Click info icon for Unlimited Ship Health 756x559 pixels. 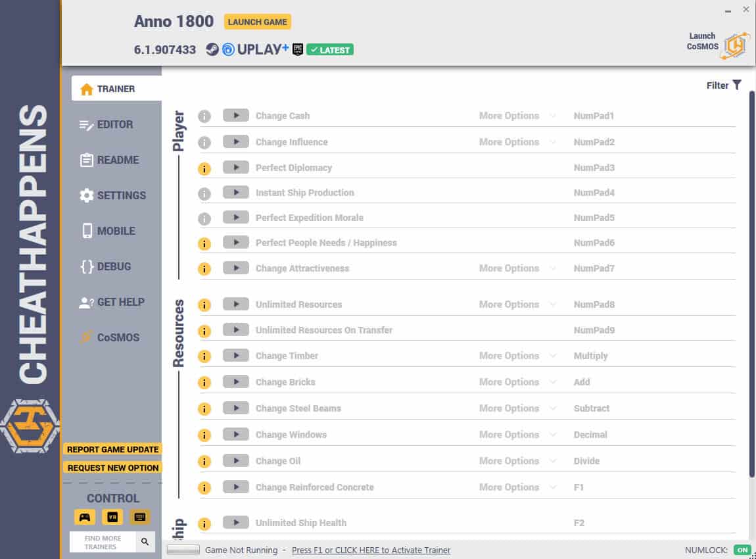204,523
